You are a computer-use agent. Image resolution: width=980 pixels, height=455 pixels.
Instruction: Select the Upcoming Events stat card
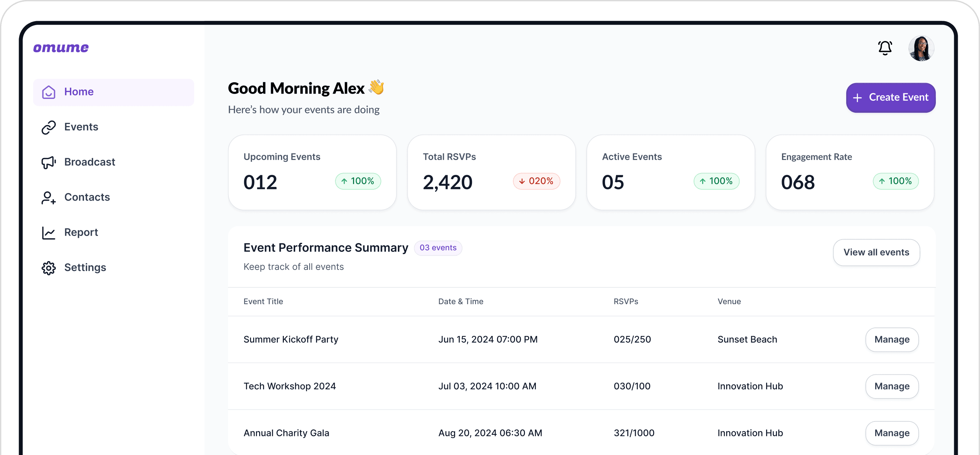(x=312, y=172)
